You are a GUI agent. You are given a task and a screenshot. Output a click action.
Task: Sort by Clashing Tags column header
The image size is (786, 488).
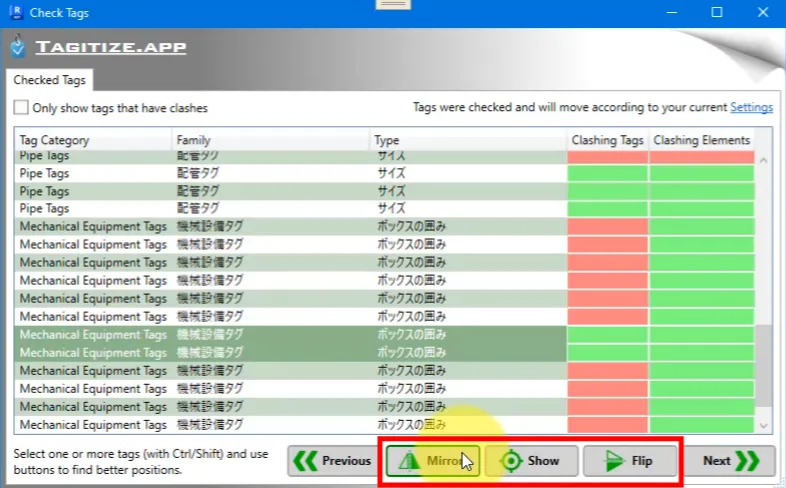click(x=607, y=140)
